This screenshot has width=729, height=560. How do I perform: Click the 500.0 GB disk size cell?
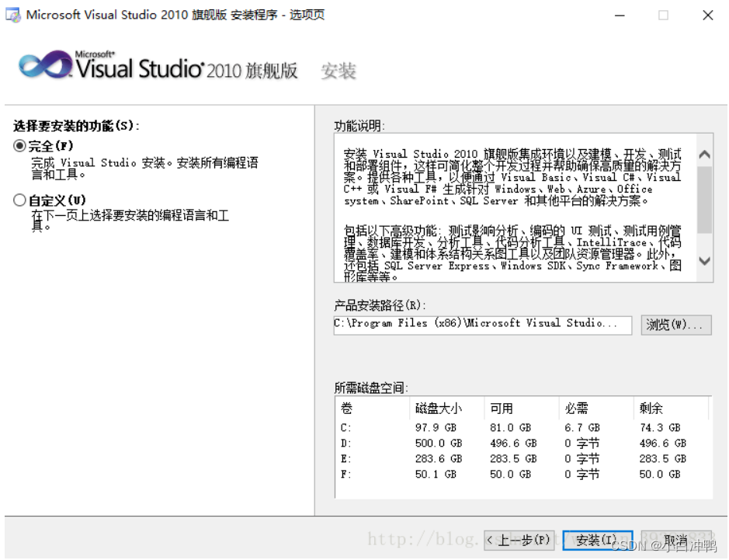[x=439, y=443]
